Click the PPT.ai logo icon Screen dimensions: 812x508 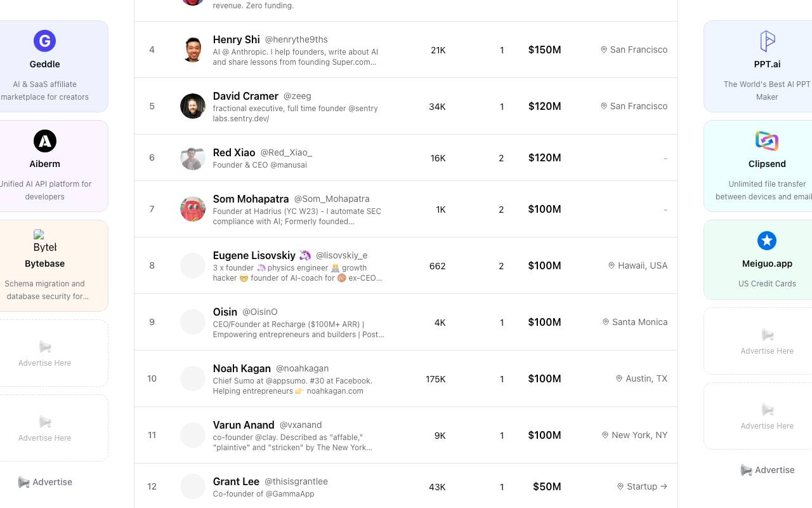click(x=767, y=41)
